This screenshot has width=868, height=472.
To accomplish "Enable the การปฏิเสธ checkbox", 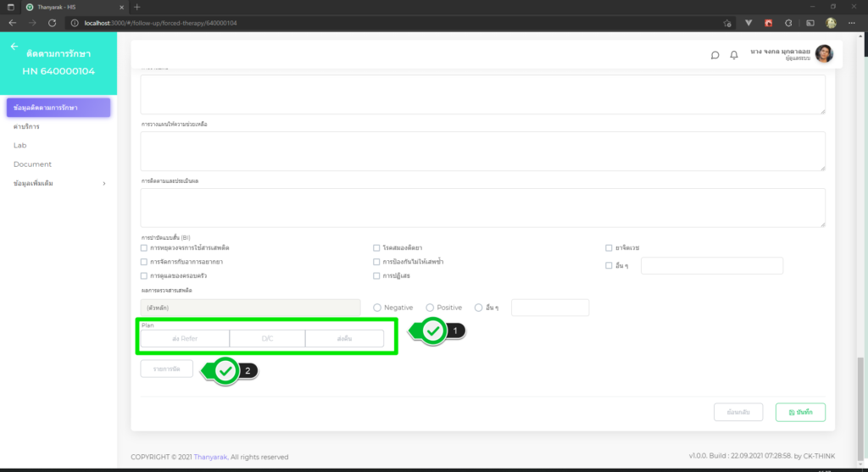I will pyautogui.click(x=376, y=275).
